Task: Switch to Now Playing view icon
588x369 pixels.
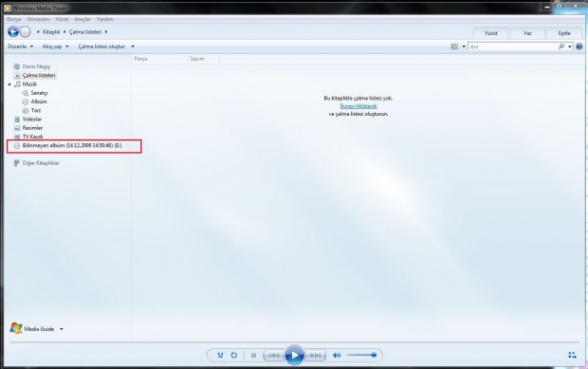Action: tap(572, 355)
